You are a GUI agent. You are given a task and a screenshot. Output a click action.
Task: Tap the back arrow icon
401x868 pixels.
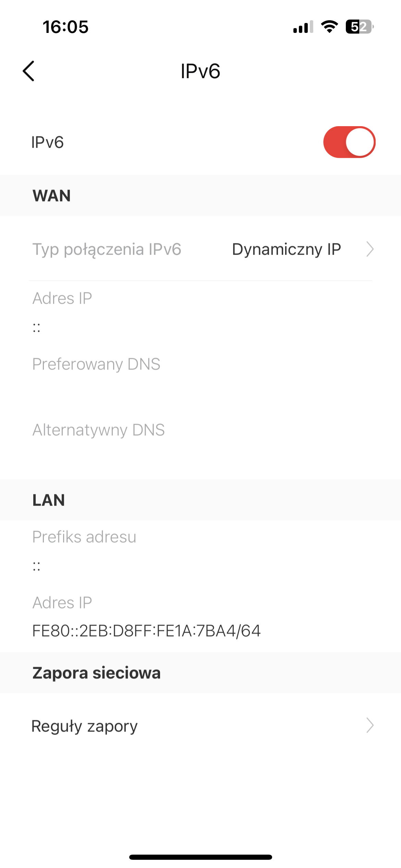pos(29,71)
